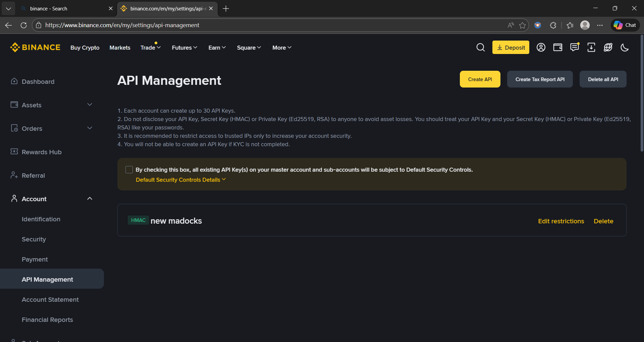Open the search icon in the navbar

[481, 47]
